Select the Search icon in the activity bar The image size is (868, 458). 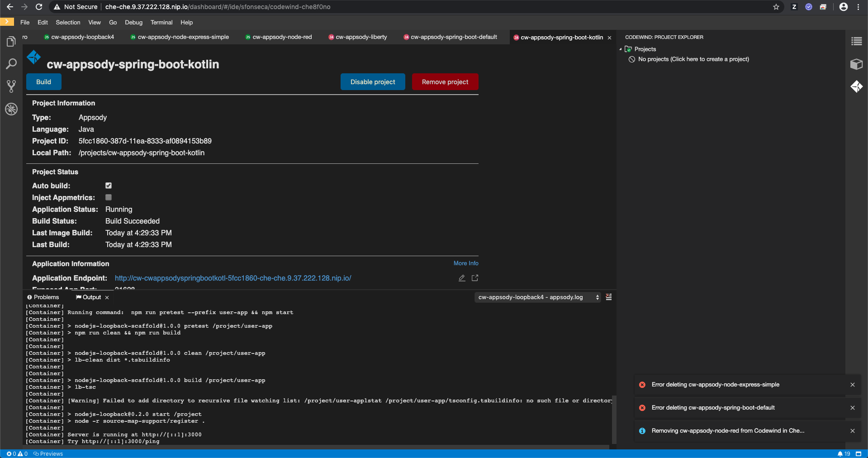coord(11,64)
